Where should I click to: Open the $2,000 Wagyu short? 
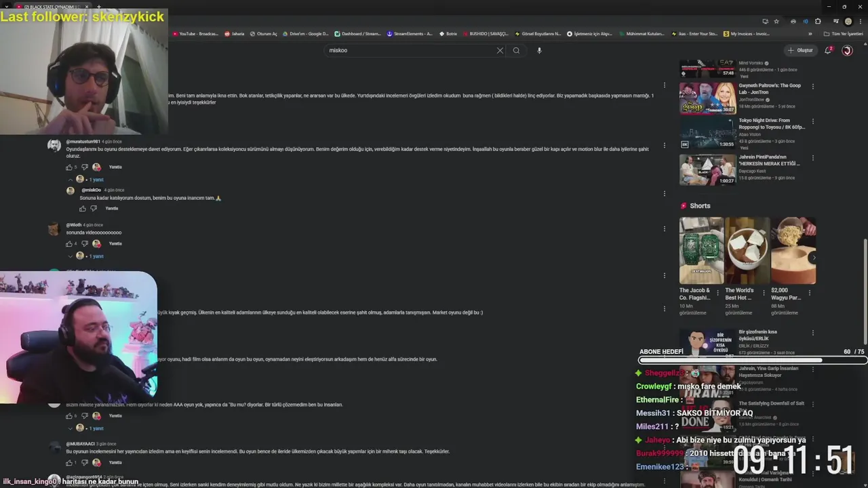[793, 250]
